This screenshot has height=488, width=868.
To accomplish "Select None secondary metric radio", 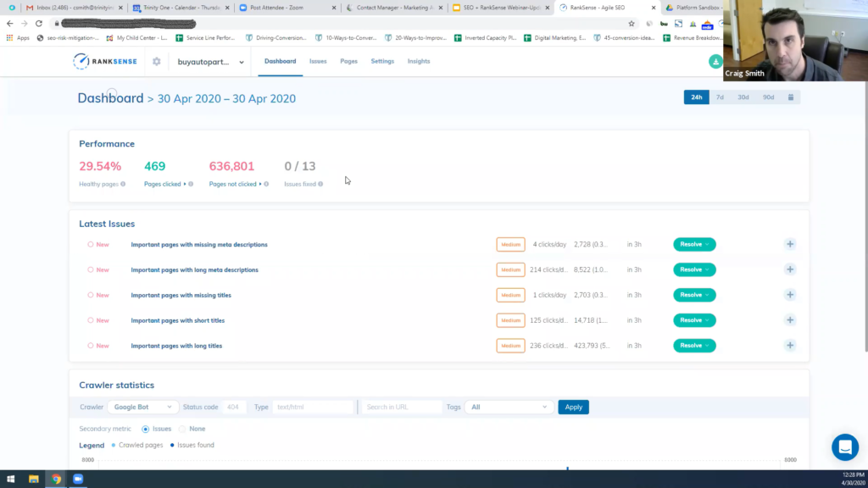I will pos(182,429).
